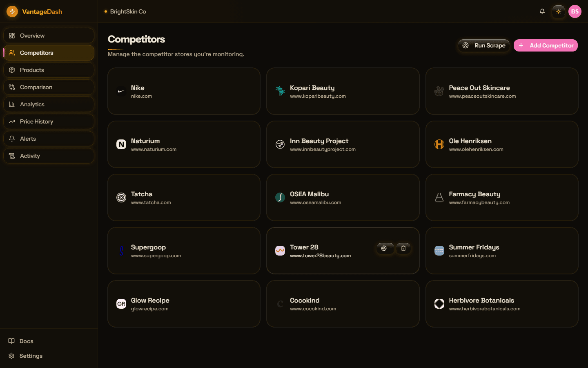Image resolution: width=588 pixels, height=368 pixels.
Task: Open the Products section
Action: pyautogui.click(x=49, y=70)
